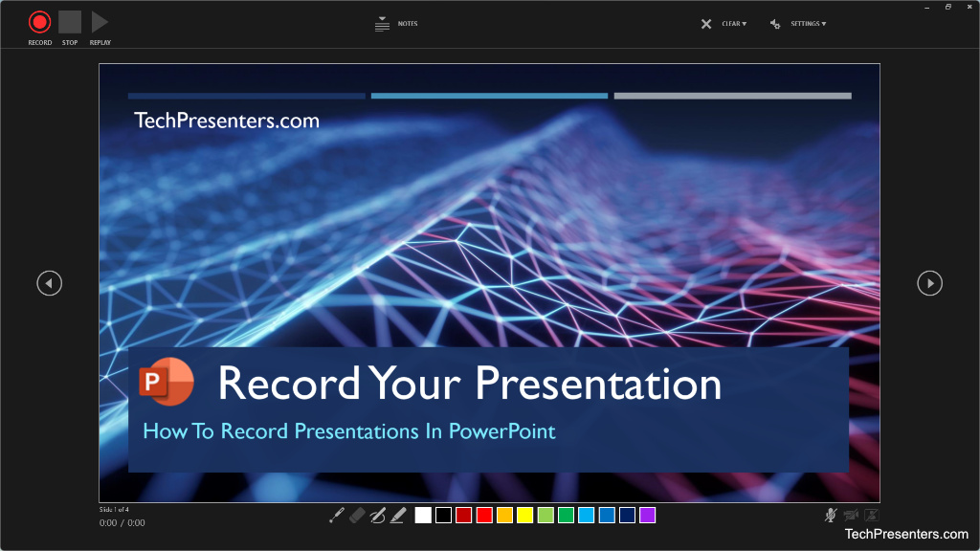Choose the light blue ink color
This screenshot has height=551, width=980.
click(x=587, y=516)
